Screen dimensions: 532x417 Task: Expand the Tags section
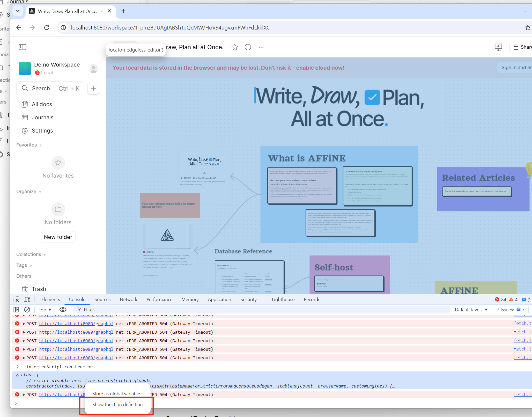point(24,265)
